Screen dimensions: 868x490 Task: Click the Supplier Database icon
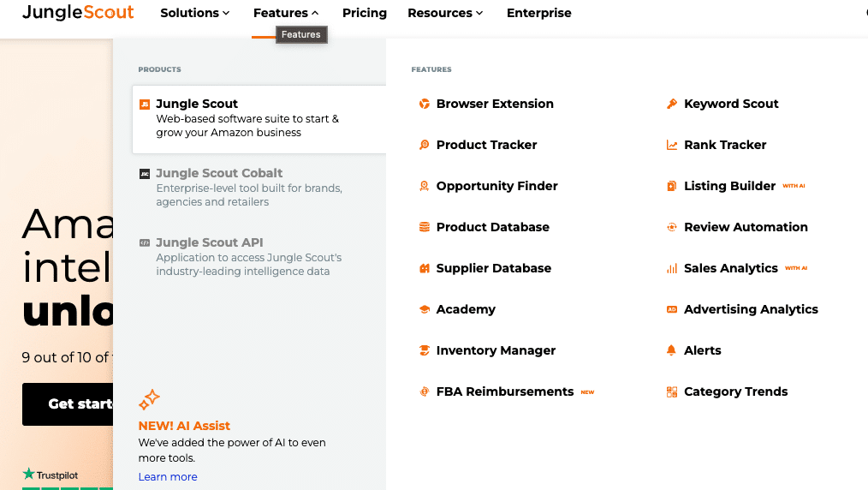(x=424, y=268)
